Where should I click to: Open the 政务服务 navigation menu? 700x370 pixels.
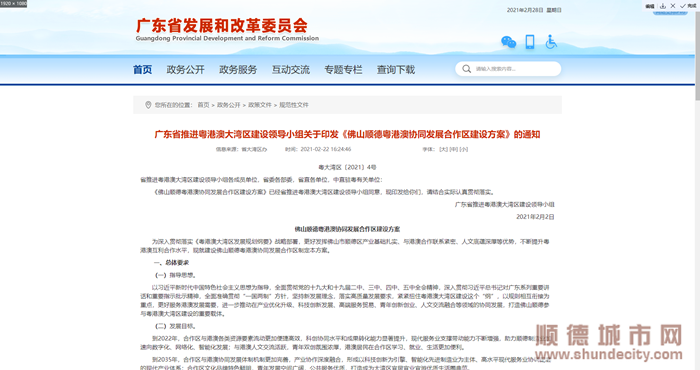click(238, 70)
